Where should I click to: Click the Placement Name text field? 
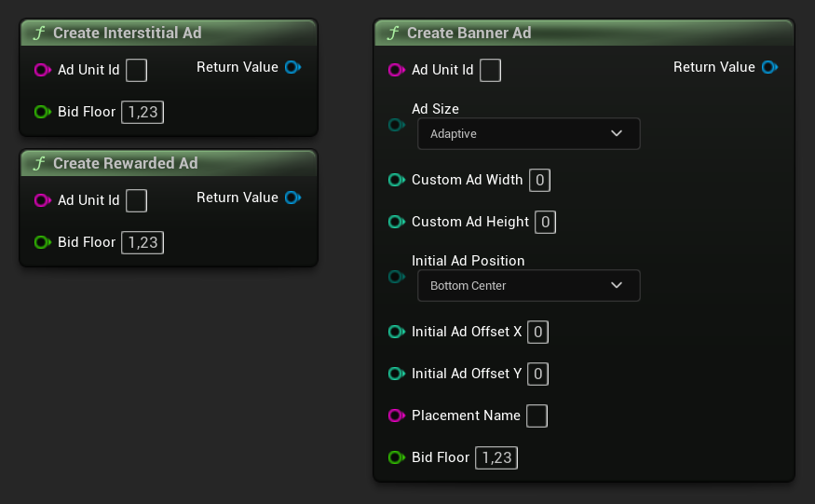[537, 415]
